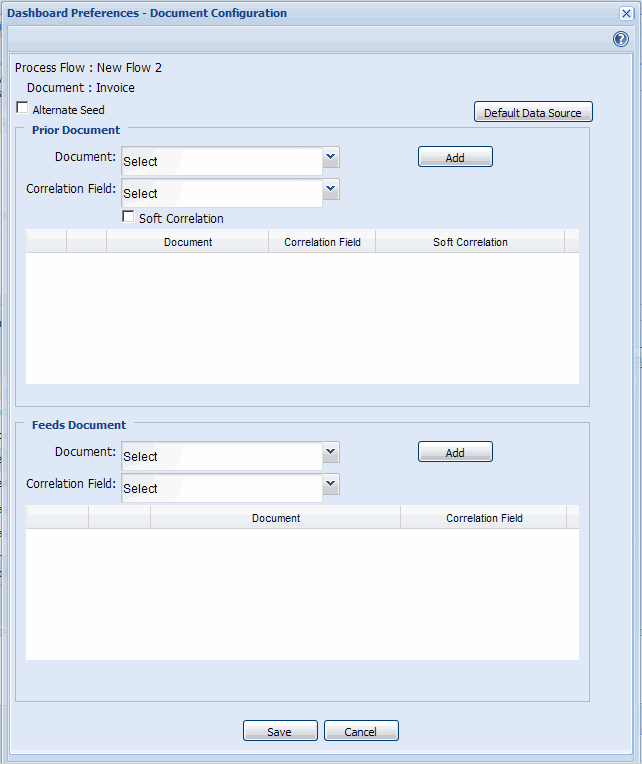Enable the Alternate Seed checkbox
The width and height of the screenshot is (642, 764).
pos(22,107)
